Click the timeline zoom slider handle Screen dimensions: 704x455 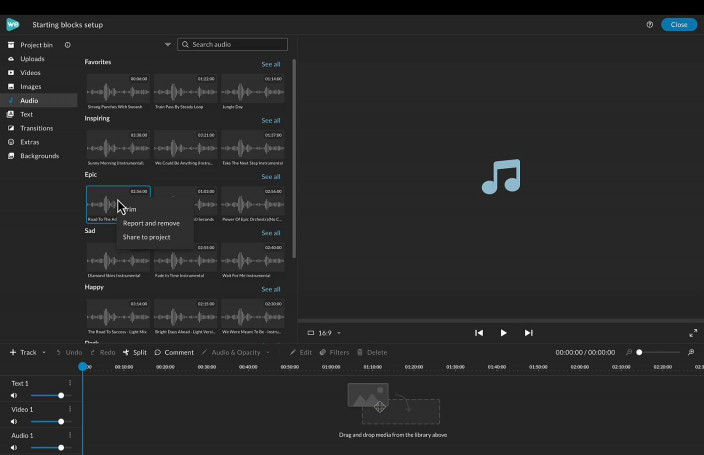click(x=639, y=352)
